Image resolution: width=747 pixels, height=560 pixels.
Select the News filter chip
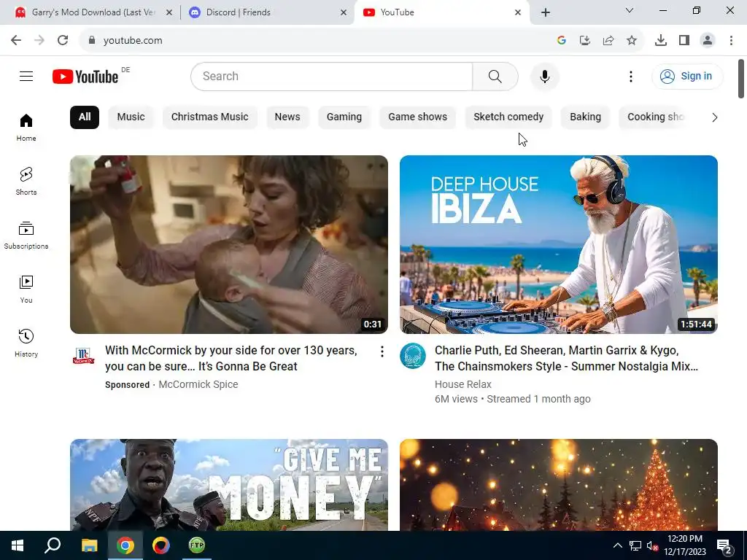pos(287,117)
